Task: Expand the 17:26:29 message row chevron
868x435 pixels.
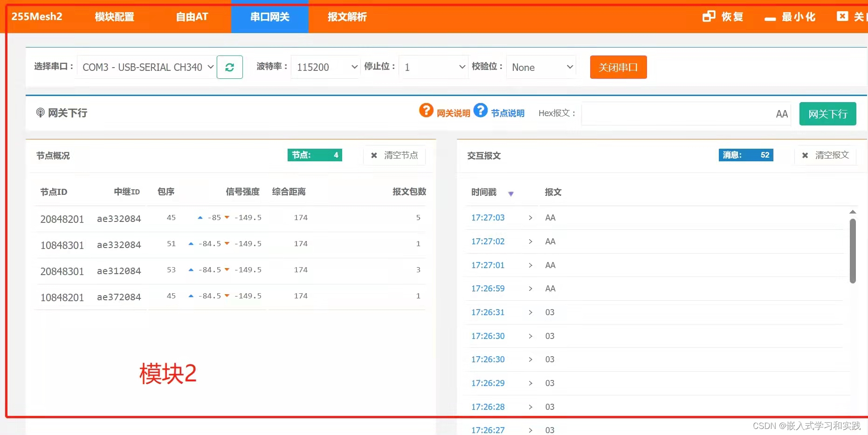Action: point(530,383)
